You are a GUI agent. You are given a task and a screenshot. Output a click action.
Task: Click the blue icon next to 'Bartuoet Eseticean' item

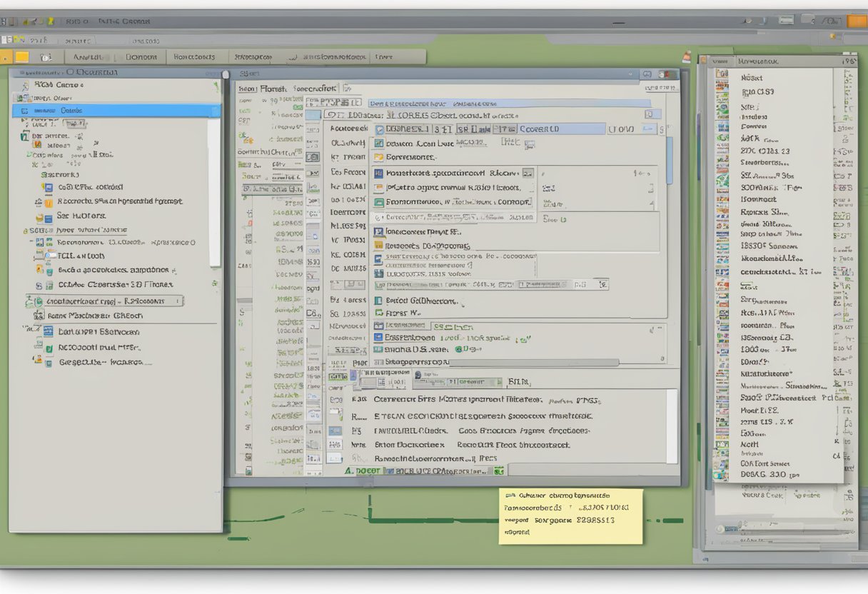(x=48, y=332)
